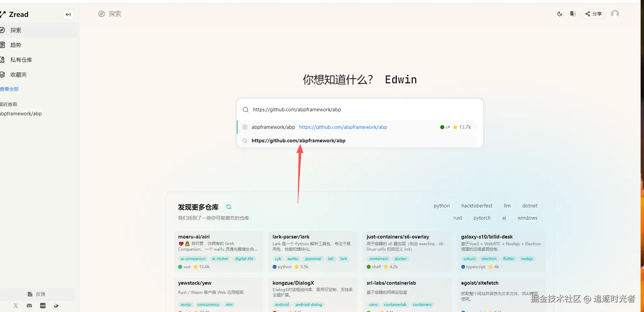Image resolution: width=644 pixels, height=312 pixels.
Task: Open the moeru-ai/airi repository card
Action: click(x=218, y=252)
